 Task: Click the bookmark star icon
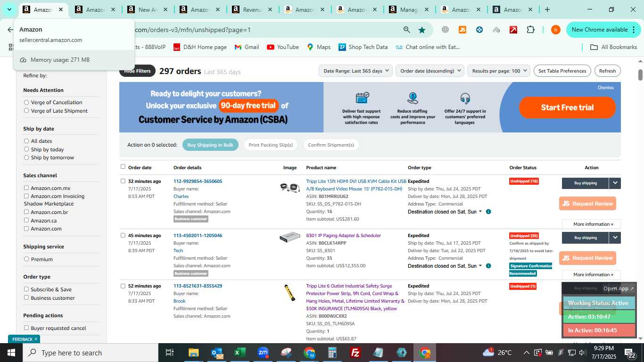coord(422,30)
